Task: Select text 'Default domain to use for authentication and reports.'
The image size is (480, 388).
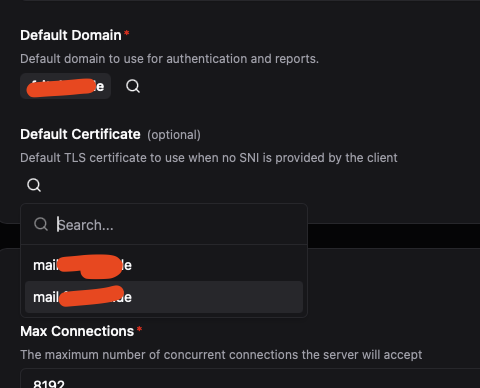Action: pyautogui.click(x=169, y=59)
